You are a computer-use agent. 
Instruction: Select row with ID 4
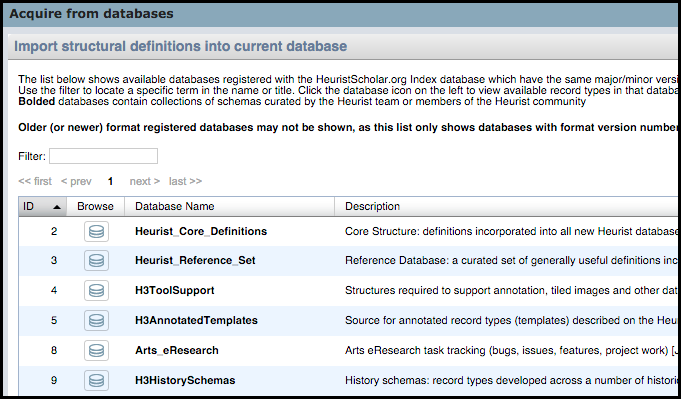(x=349, y=290)
